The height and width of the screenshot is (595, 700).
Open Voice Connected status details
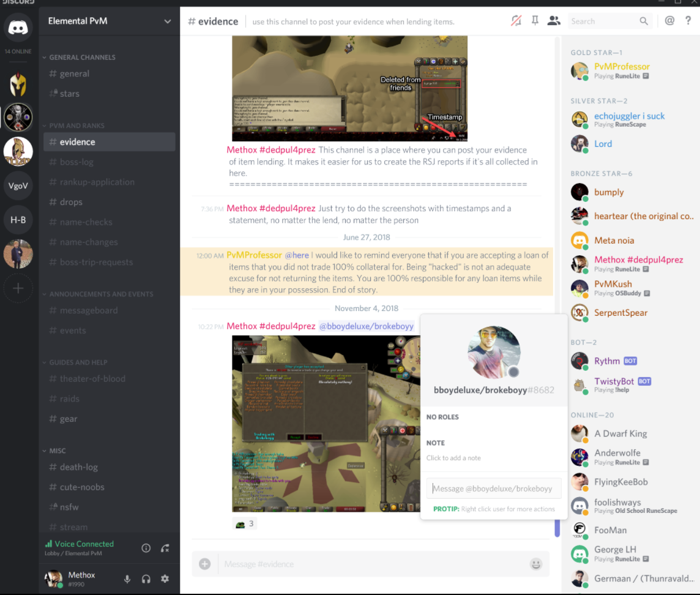pyautogui.click(x=80, y=544)
